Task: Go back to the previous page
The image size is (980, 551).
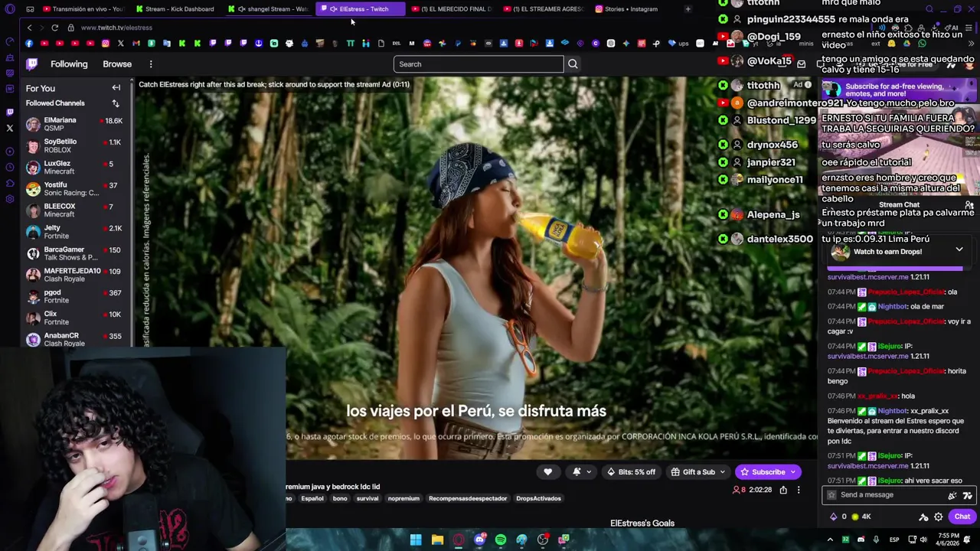Action: 29,28
